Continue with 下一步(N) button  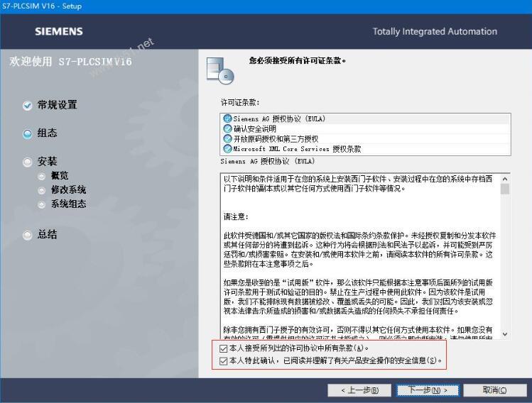[x=428, y=390]
